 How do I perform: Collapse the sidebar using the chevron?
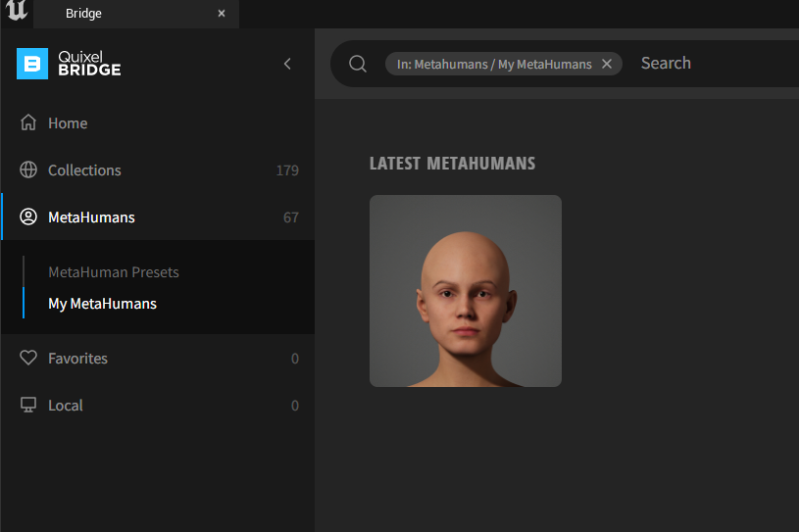[x=287, y=64]
